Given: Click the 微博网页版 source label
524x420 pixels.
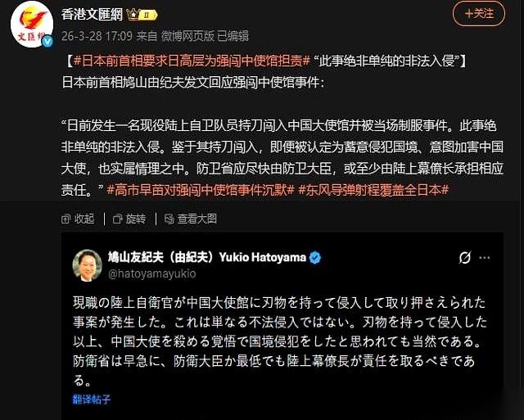Looking at the screenshot, I should (x=187, y=36).
